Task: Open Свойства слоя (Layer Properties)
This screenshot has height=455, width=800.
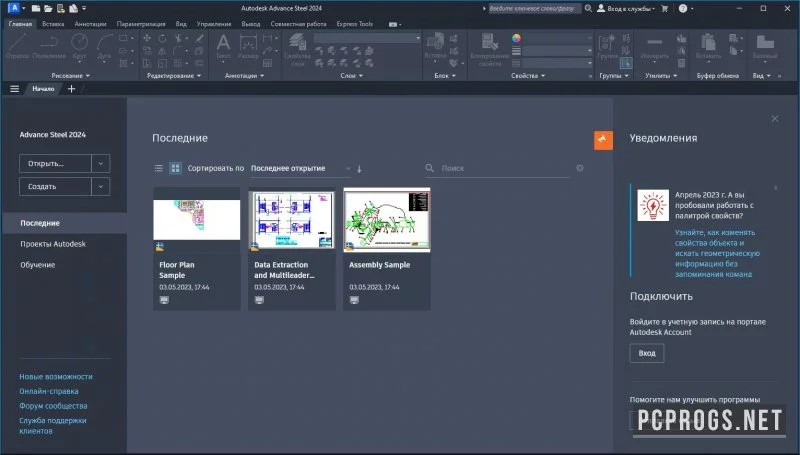Action: 297,49
